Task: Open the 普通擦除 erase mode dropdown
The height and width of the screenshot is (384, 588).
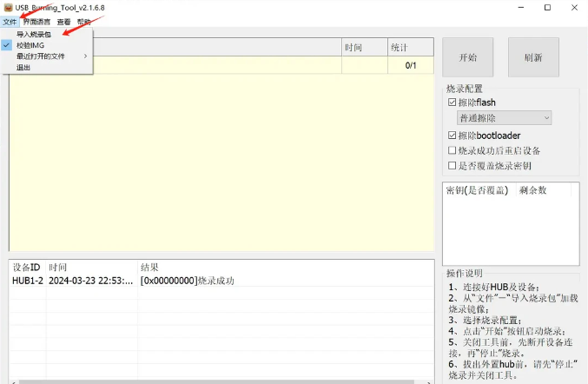Action: click(504, 118)
